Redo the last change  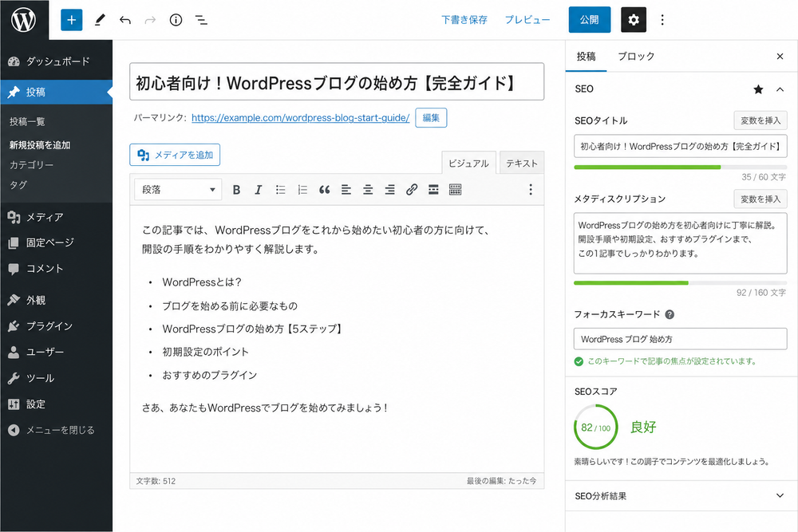point(150,21)
